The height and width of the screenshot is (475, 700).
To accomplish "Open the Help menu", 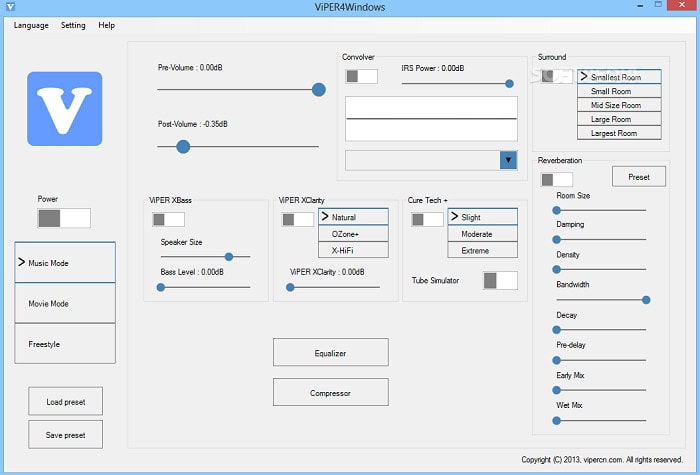I will point(107,25).
